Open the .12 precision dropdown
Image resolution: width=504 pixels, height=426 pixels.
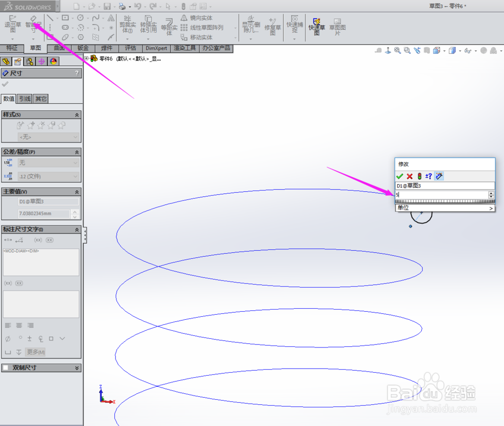(x=48, y=176)
